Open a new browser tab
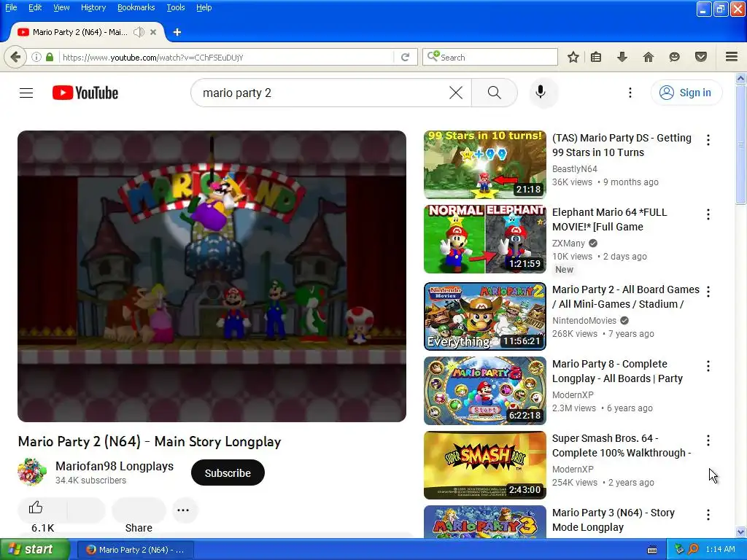 (x=177, y=32)
